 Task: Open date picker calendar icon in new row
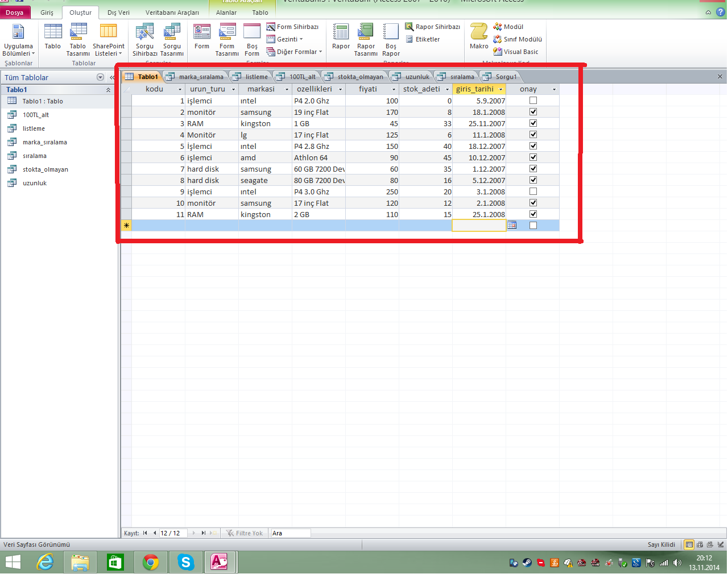coord(512,226)
